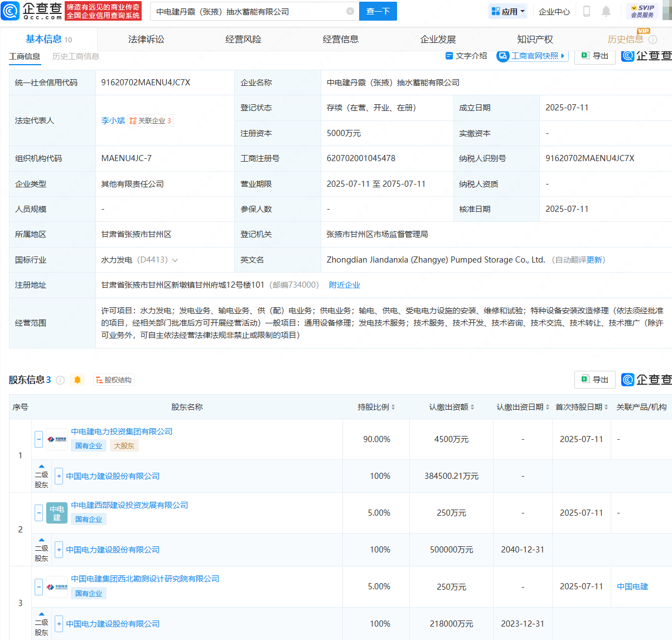Click the info icon beside 股东信息
This screenshot has height=640, width=672.
point(60,380)
